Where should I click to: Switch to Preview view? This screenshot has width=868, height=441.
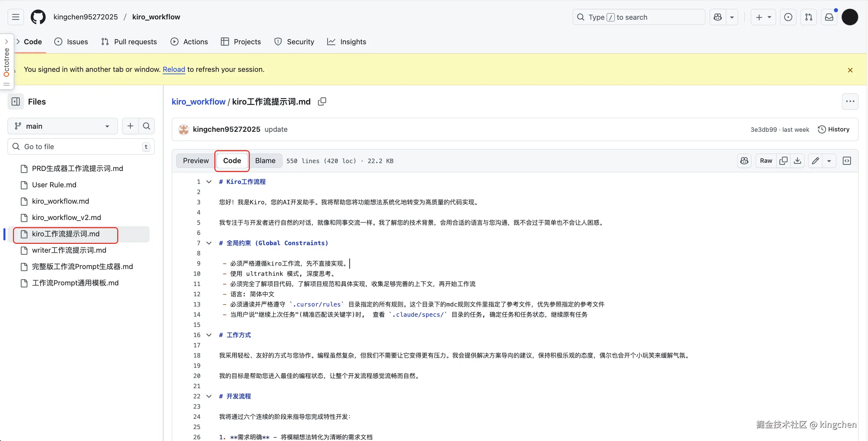[196, 161]
